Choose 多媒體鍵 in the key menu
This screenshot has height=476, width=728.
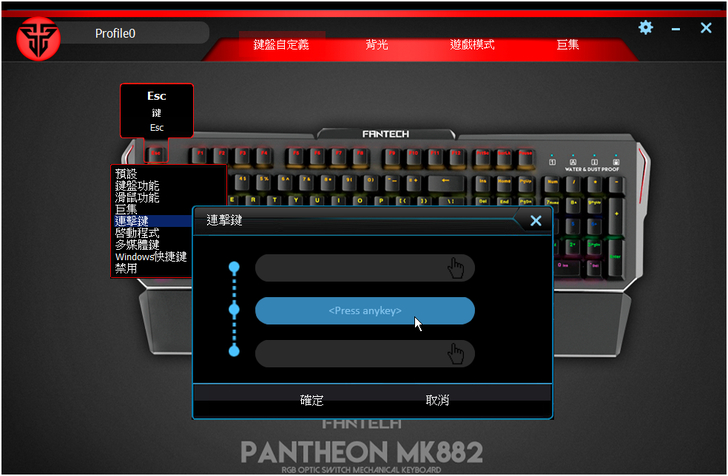coord(137,244)
